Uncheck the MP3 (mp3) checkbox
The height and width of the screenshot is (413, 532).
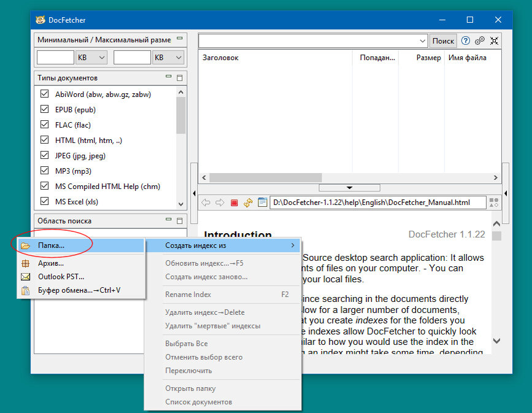(44, 171)
